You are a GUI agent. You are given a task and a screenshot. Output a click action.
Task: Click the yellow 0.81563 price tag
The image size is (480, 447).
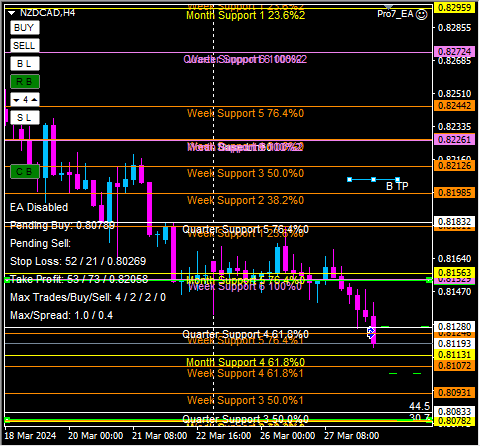click(455, 273)
